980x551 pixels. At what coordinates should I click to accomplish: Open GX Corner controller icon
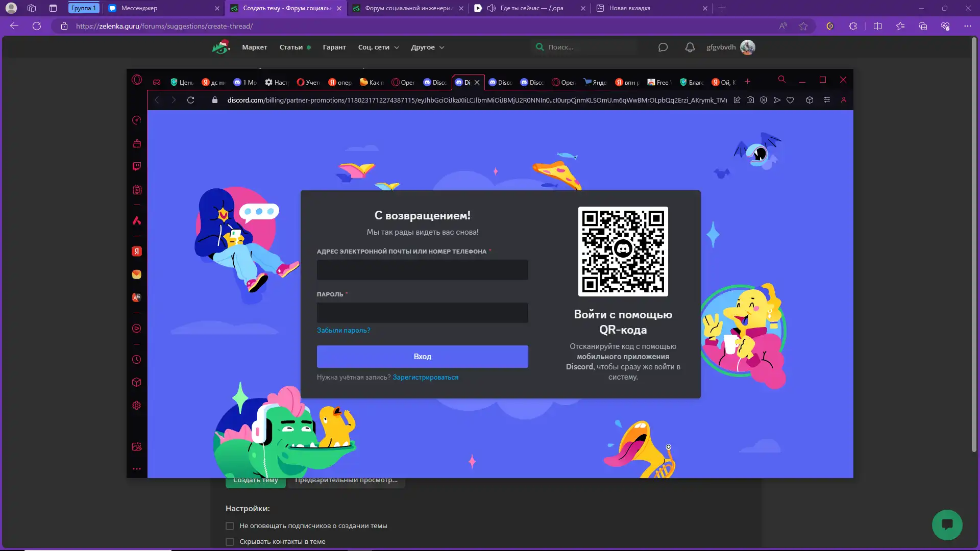point(157,82)
